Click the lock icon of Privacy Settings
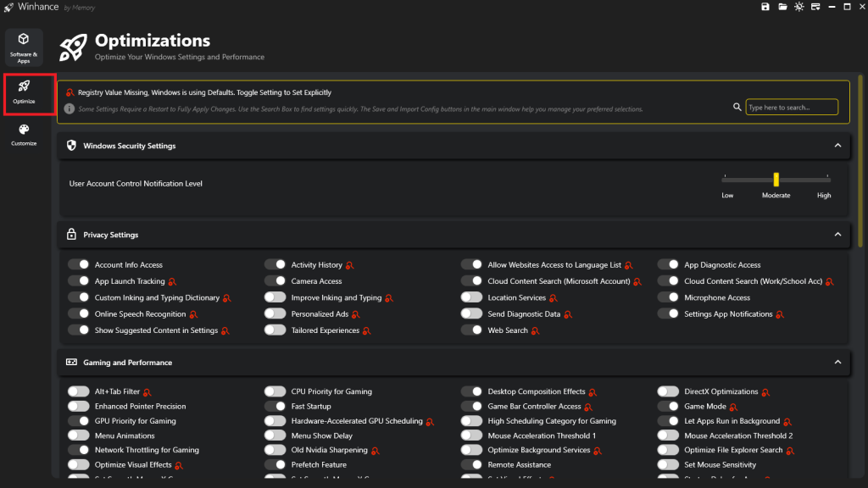Screen dimensions: 868x488 (71, 234)
